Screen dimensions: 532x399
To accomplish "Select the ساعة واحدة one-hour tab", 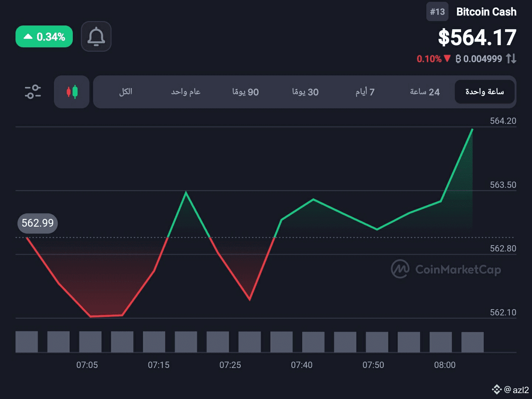I will 484,92.
